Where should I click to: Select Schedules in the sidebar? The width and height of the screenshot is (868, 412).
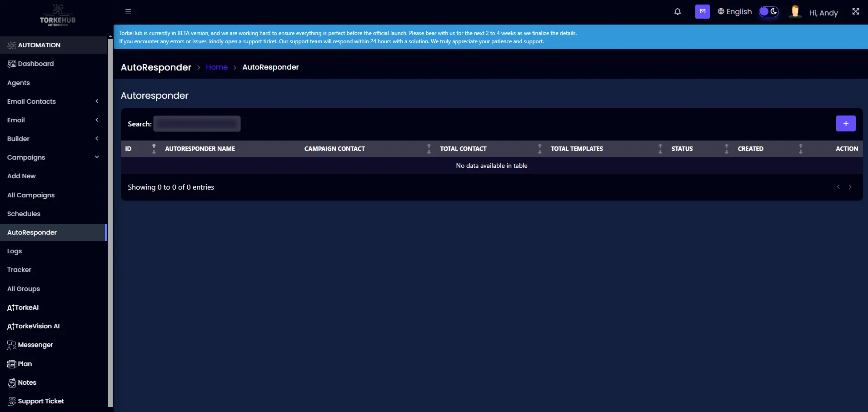pyautogui.click(x=24, y=214)
